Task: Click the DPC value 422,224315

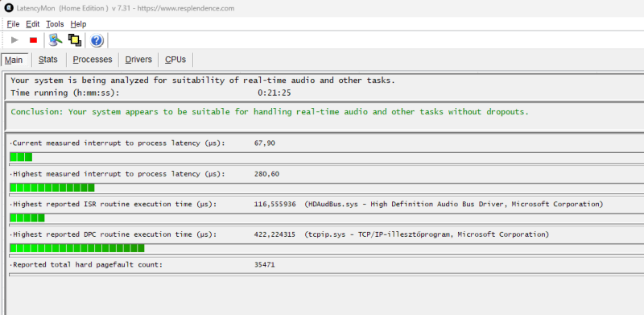Action: click(275, 234)
